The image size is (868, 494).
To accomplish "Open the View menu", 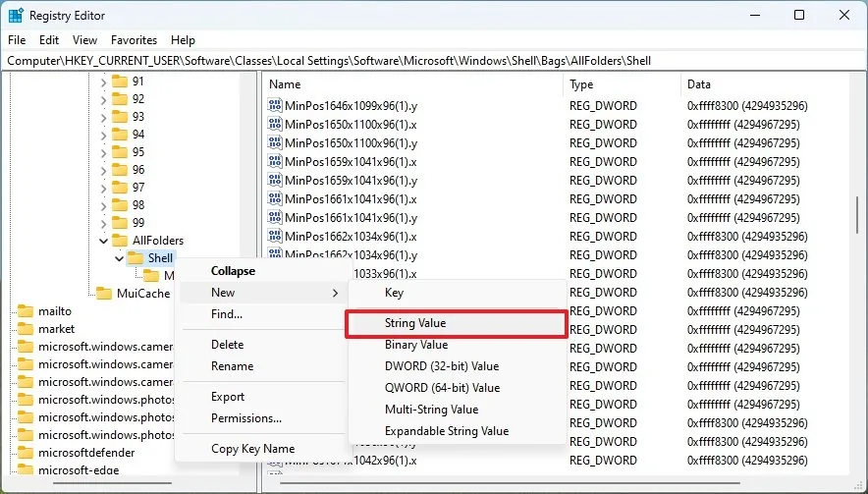I will click(84, 40).
